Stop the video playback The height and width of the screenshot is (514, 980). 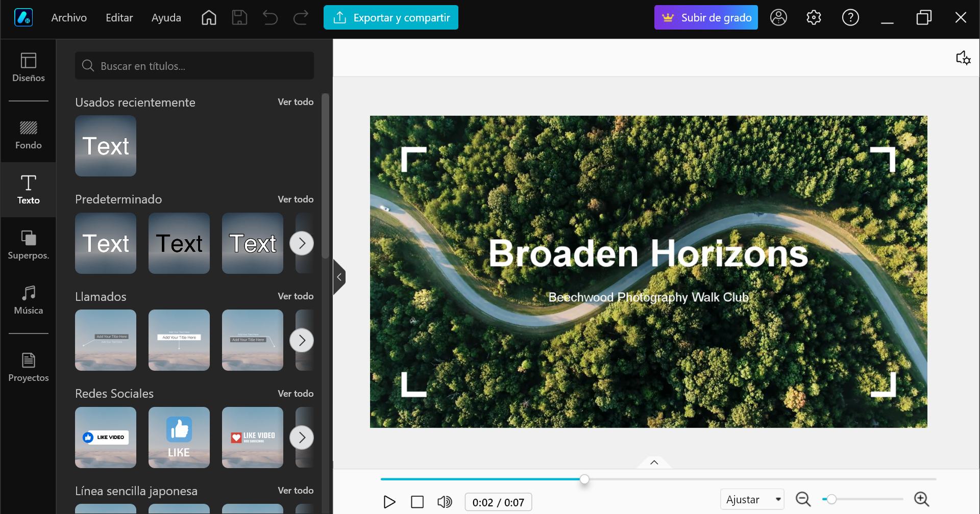coord(417,502)
